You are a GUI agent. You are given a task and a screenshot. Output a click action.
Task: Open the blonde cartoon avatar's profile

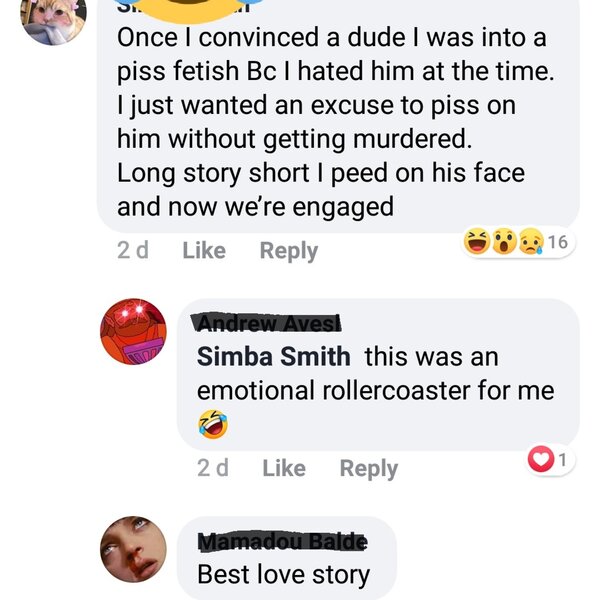53,18
